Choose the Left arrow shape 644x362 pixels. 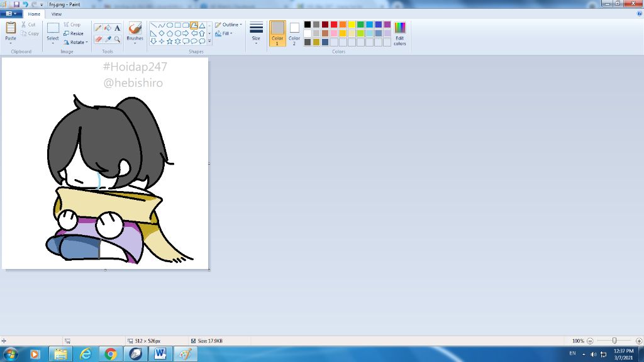point(194,33)
